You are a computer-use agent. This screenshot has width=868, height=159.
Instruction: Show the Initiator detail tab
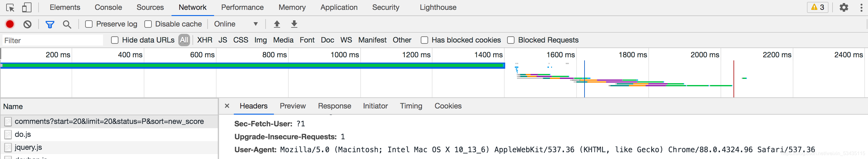coord(375,106)
